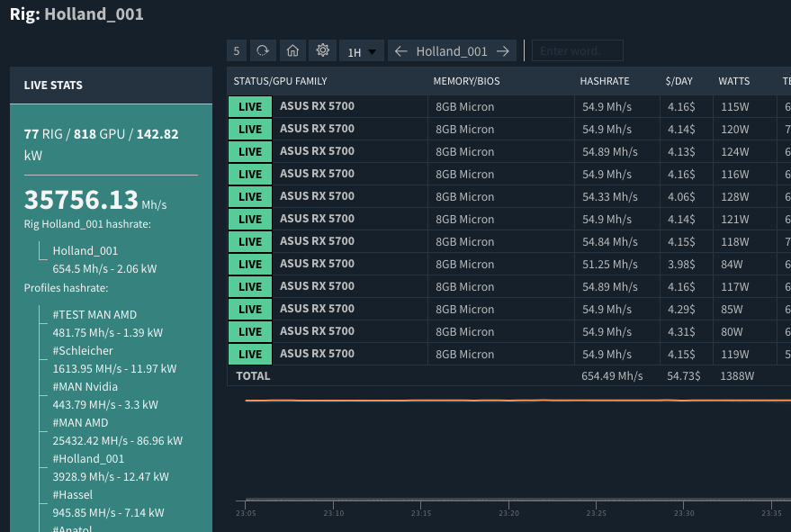Sort the table by the HASHRATE column
Screen dimensions: 791x532
(x=604, y=81)
